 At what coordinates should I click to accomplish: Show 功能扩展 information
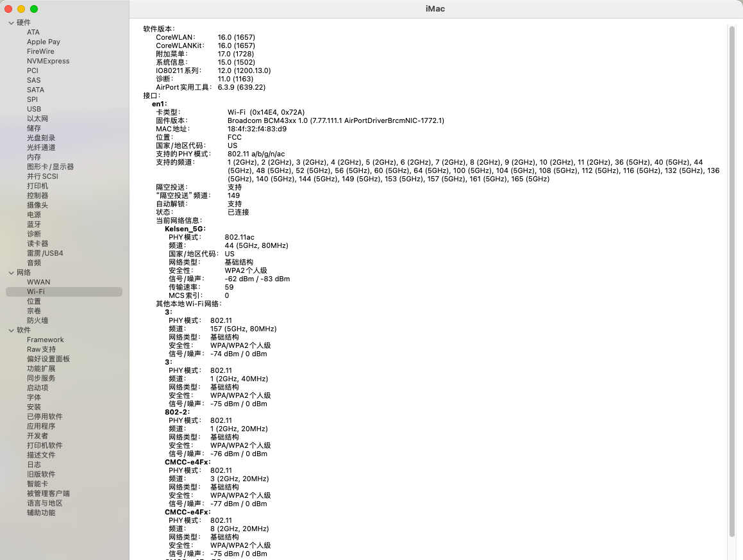coord(41,368)
